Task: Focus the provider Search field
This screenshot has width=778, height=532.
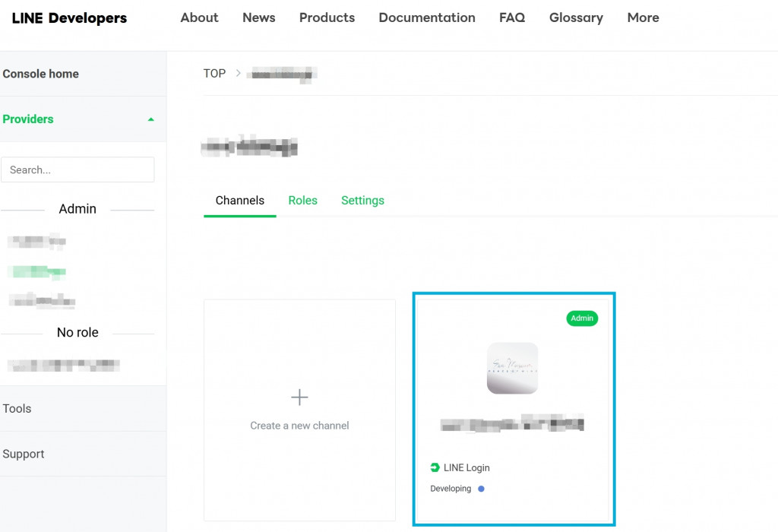Action: (x=77, y=169)
